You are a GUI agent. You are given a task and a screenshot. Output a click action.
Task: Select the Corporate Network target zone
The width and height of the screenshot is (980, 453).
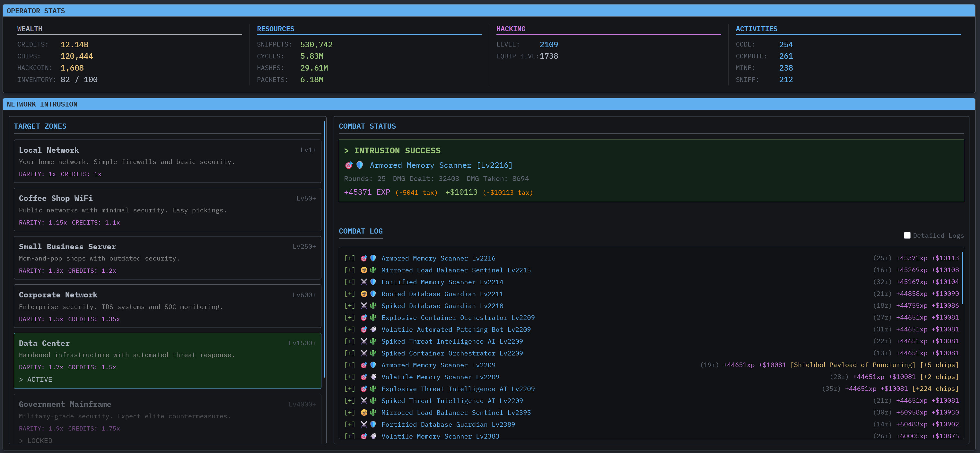[x=167, y=306]
